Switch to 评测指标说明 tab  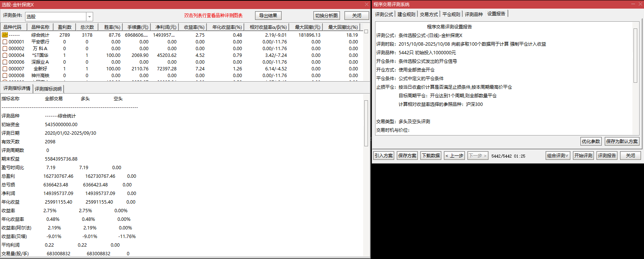point(48,89)
